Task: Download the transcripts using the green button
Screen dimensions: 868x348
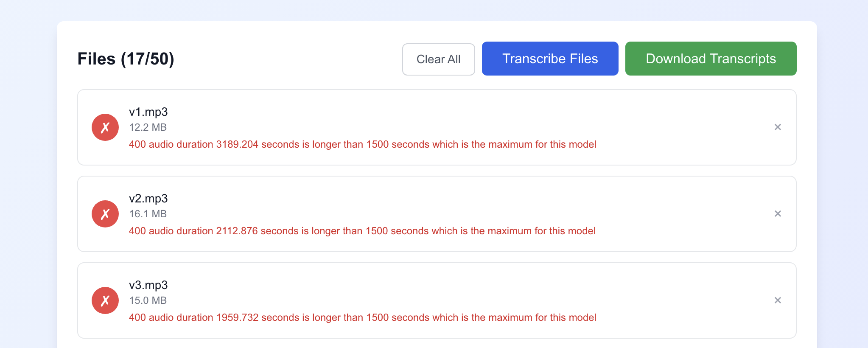Action: [711, 59]
